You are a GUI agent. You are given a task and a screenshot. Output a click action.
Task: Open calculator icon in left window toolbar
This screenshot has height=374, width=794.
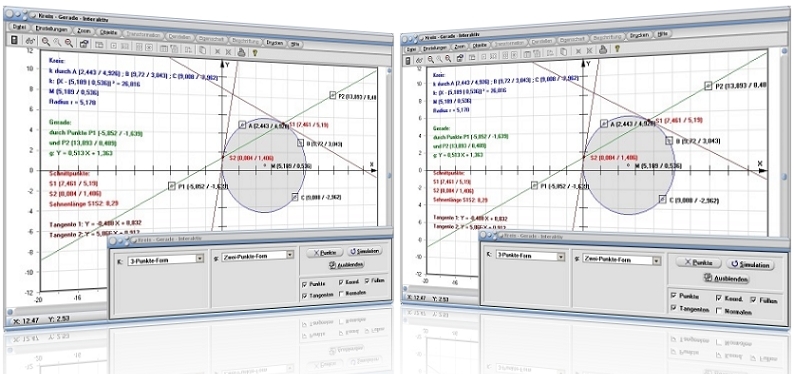point(14,40)
